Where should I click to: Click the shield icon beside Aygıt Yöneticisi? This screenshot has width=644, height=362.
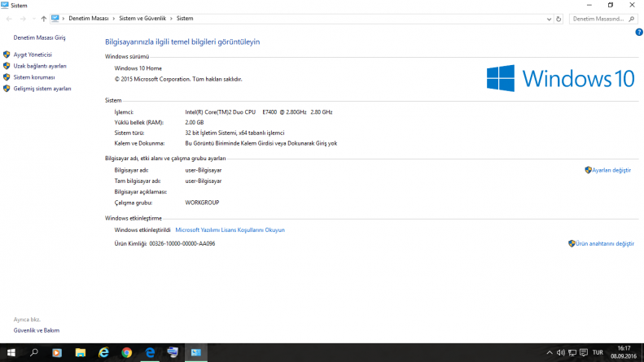coord(7,55)
